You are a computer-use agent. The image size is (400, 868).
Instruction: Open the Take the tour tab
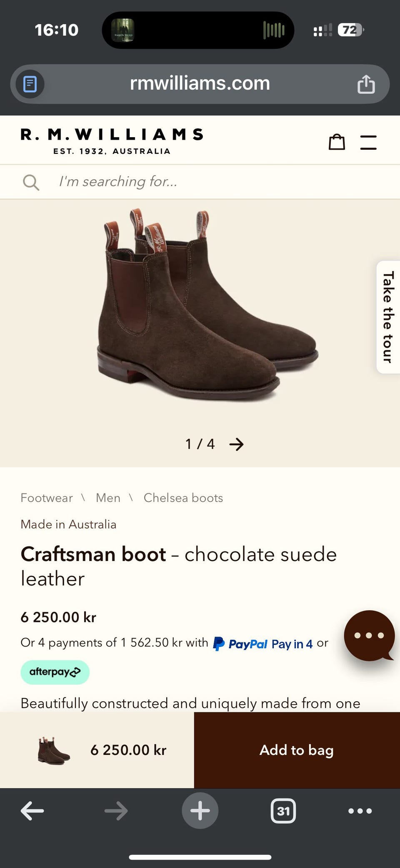pyautogui.click(x=388, y=317)
